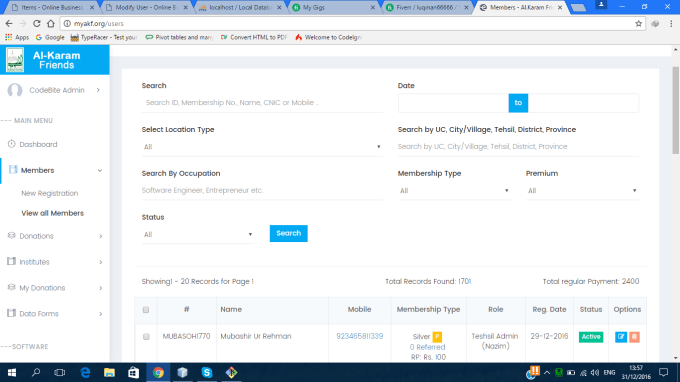Open the Status filter dropdown

[x=198, y=235]
